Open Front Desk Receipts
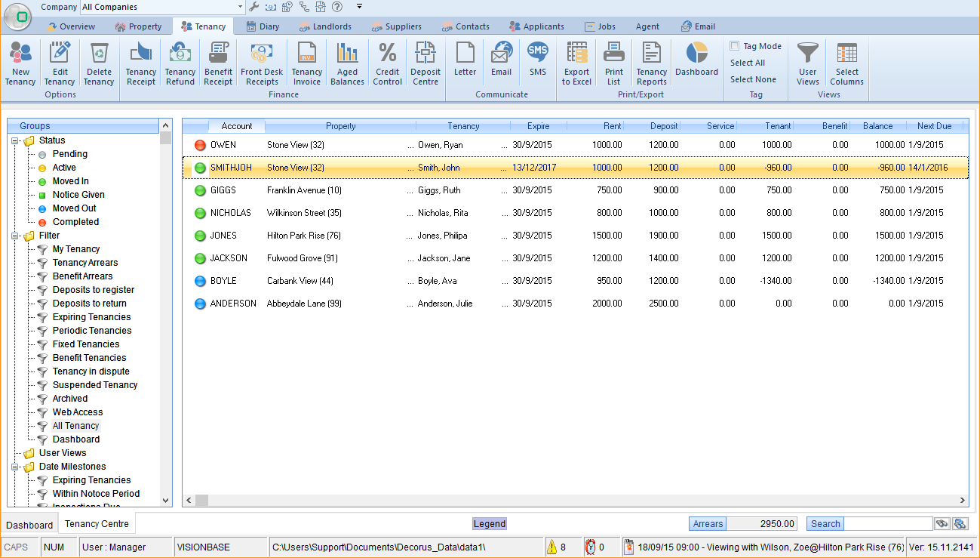Image resolution: width=980 pixels, height=558 pixels. point(262,63)
